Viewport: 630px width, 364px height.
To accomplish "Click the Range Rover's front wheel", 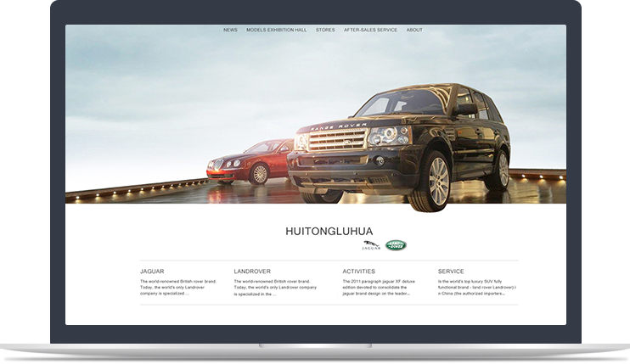I will [438, 181].
